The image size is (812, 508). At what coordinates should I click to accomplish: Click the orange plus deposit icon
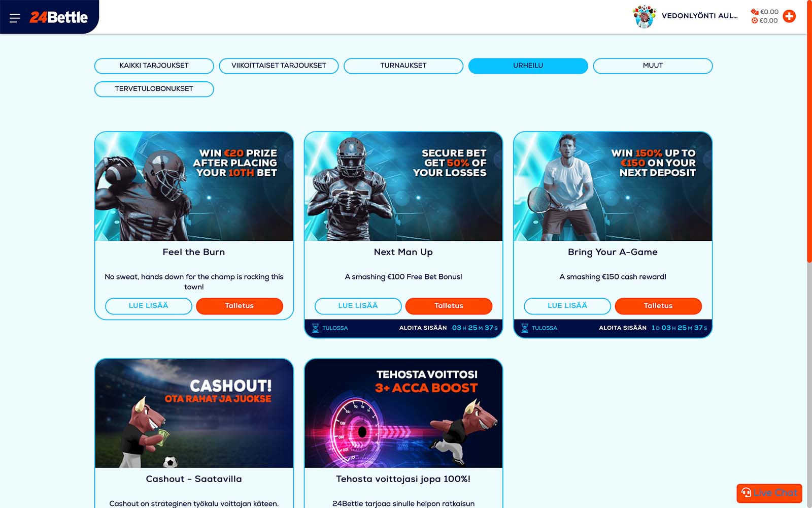pos(789,16)
